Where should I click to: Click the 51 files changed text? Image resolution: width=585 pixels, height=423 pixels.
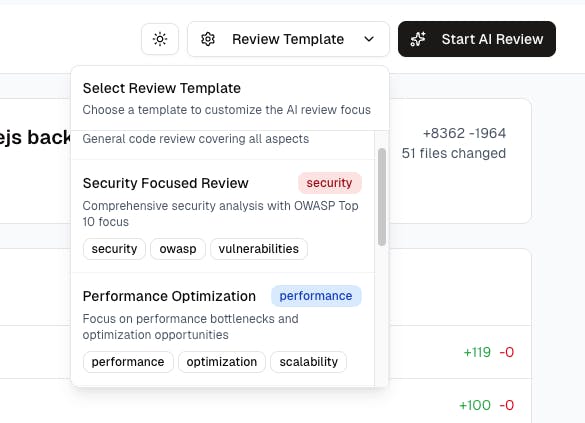click(454, 153)
